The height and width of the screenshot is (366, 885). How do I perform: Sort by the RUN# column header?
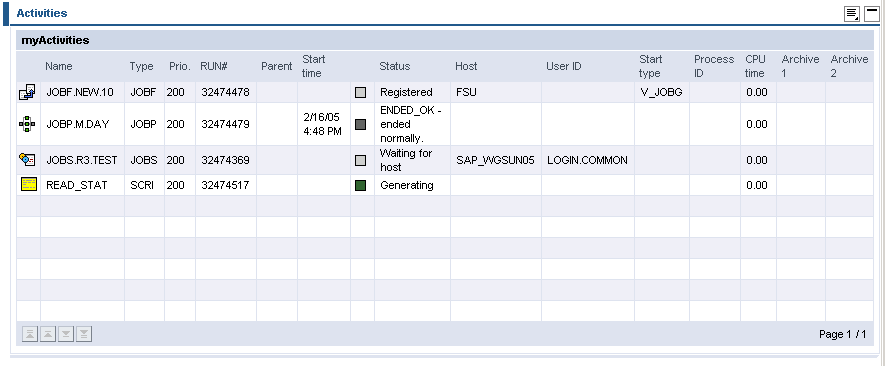coord(214,66)
